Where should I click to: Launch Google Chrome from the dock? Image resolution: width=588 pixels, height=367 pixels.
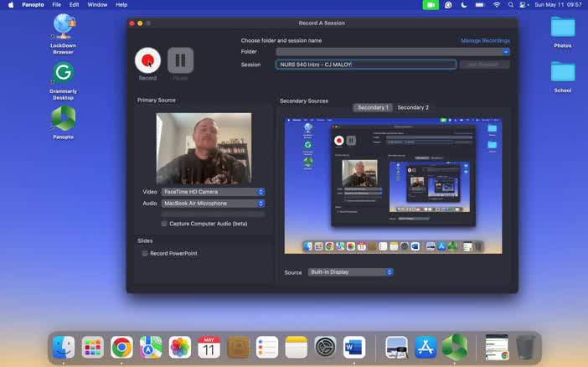click(121, 347)
